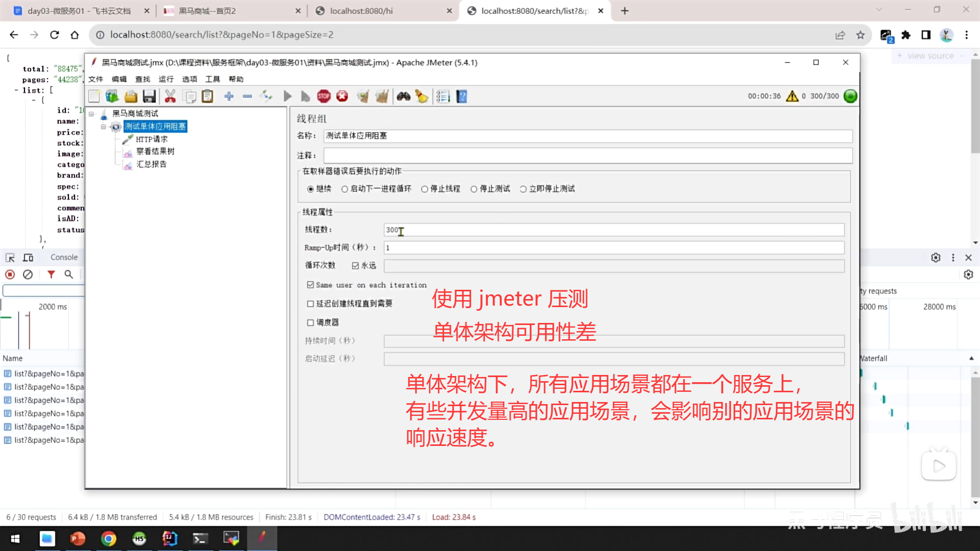980x551 pixels.
Task: Click the network request filter funnel icon
Action: point(51,274)
